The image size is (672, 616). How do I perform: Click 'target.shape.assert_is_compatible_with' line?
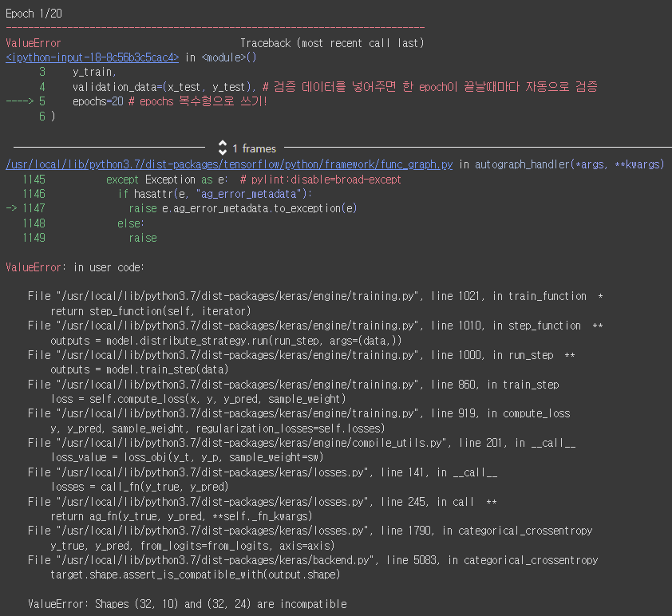click(x=195, y=575)
